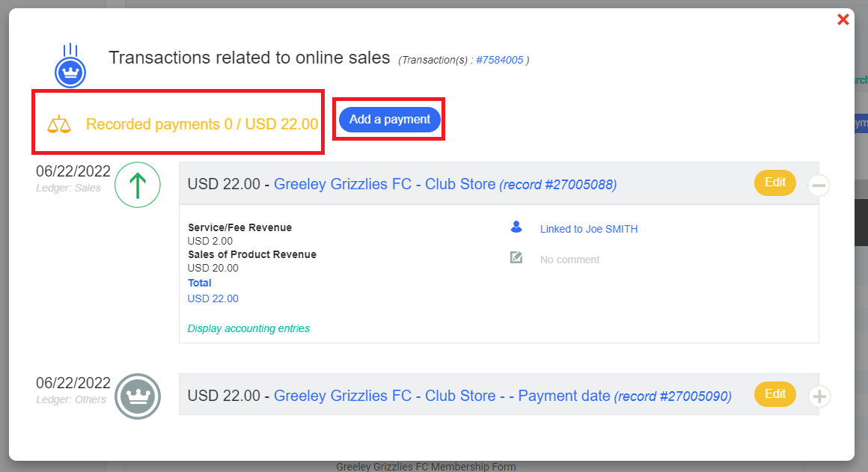The image size is (868, 472).
Task: Edit the payment date record #27005090
Action: (774, 393)
